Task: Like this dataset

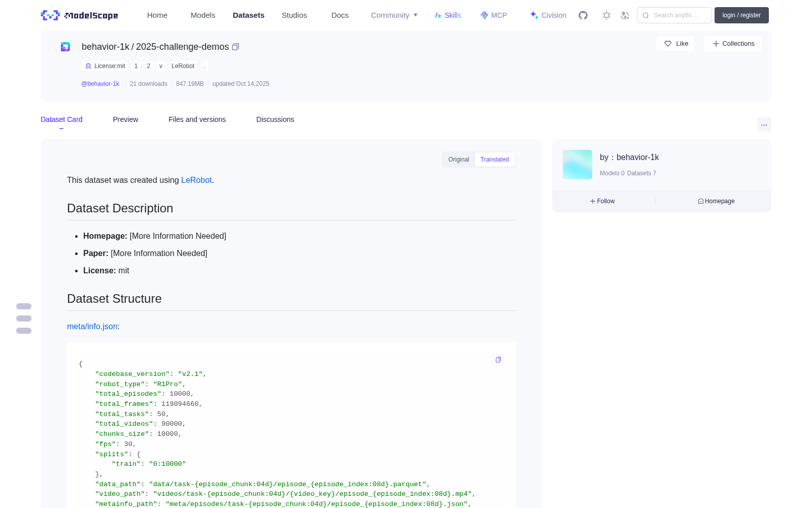Action: click(676, 44)
